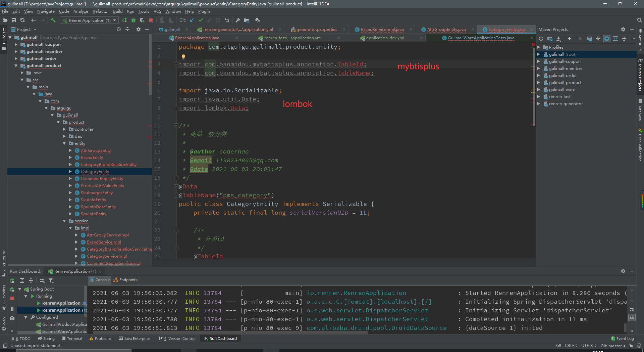Viewport: 644px width, 352px height.
Task: Toggle the Database side tool window
Action: (640, 110)
